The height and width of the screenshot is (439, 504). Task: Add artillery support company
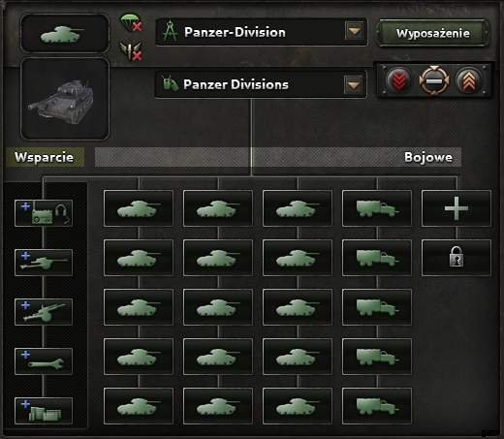(44, 312)
